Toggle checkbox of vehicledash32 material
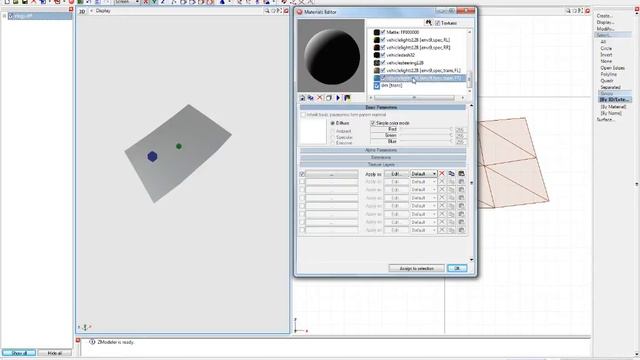Screen dimensions: 640x360 pos(383,55)
